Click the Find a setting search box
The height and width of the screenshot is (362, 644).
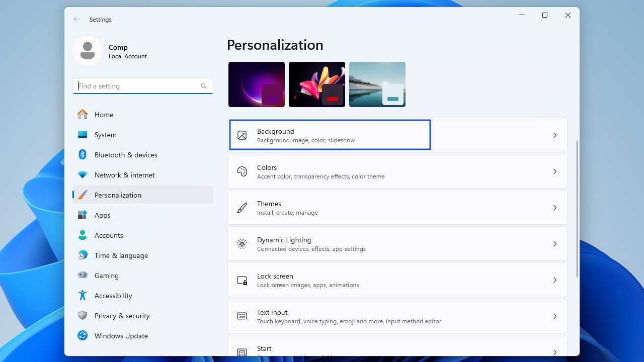click(x=143, y=86)
